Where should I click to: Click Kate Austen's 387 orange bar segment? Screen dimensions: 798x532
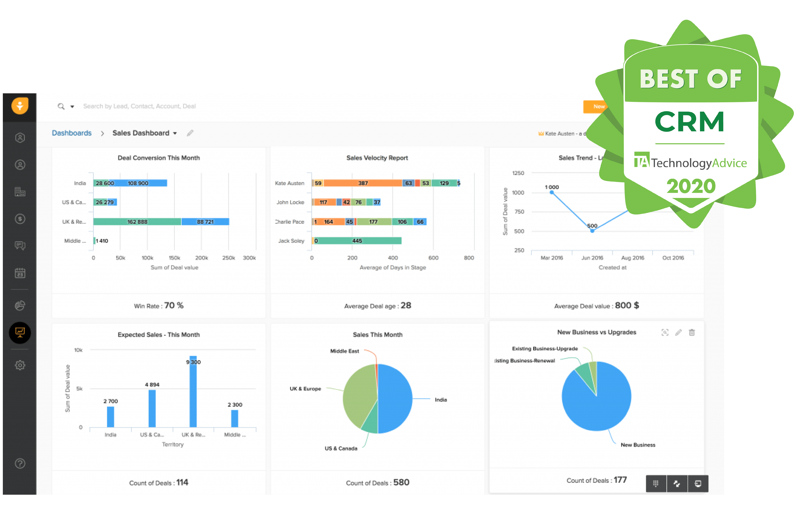pyautogui.click(x=363, y=183)
